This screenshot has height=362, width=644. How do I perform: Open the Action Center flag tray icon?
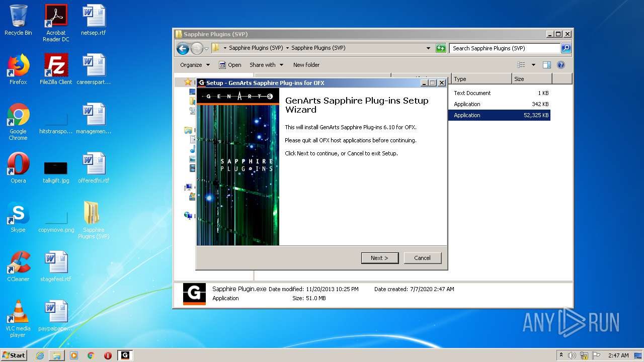point(596,355)
